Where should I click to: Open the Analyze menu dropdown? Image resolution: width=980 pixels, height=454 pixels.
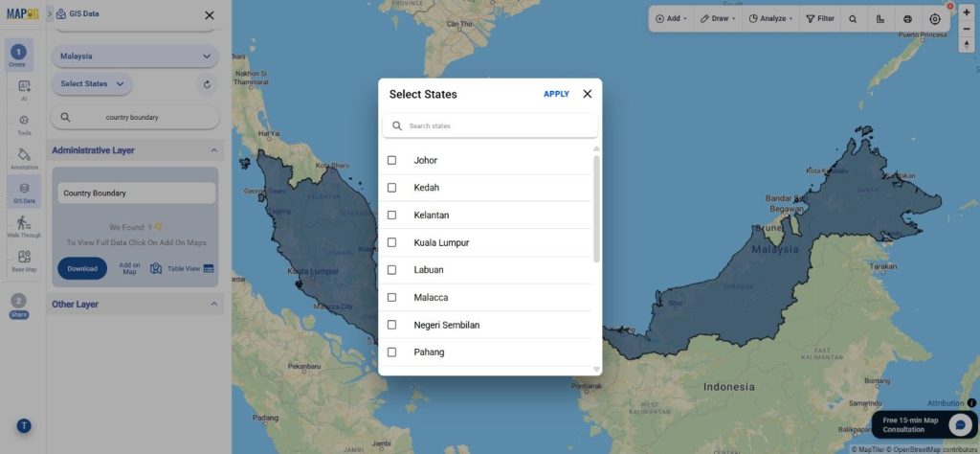point(770,19)
